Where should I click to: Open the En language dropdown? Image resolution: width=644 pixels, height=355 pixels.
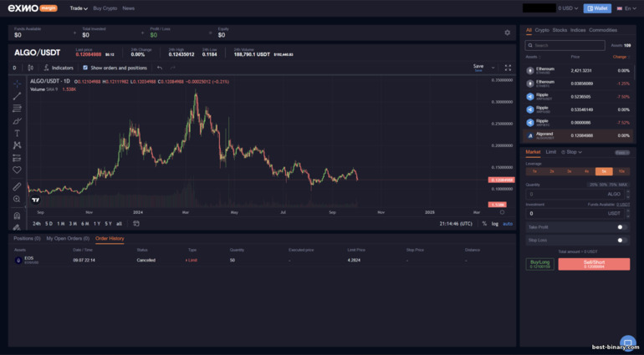[626, 8]
